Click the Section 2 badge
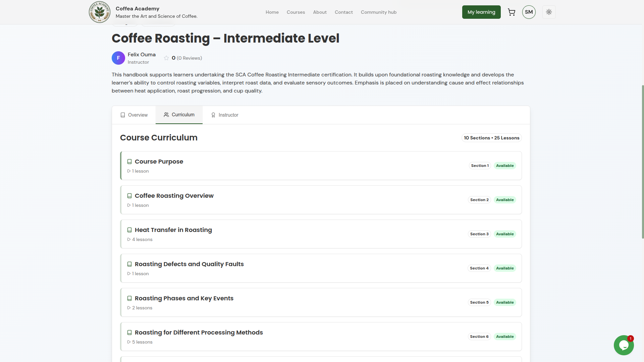The width and height of the screenshot is (644, 362). tap(479, 200)
